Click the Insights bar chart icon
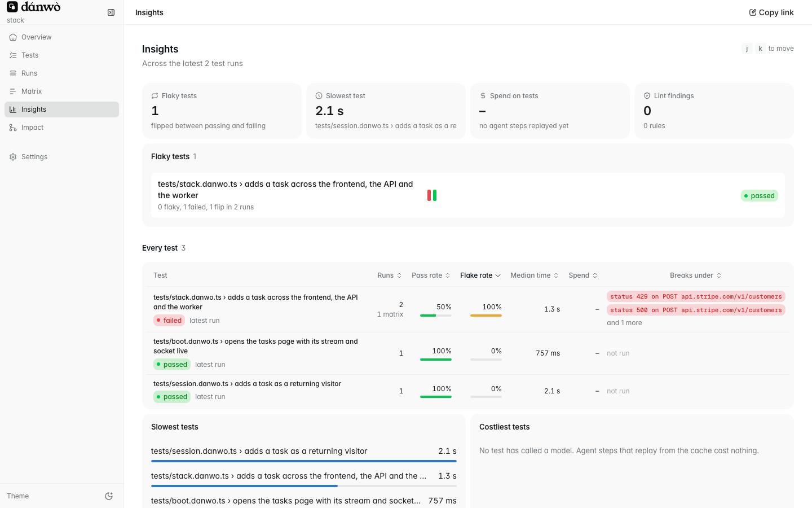 (13, 110)
